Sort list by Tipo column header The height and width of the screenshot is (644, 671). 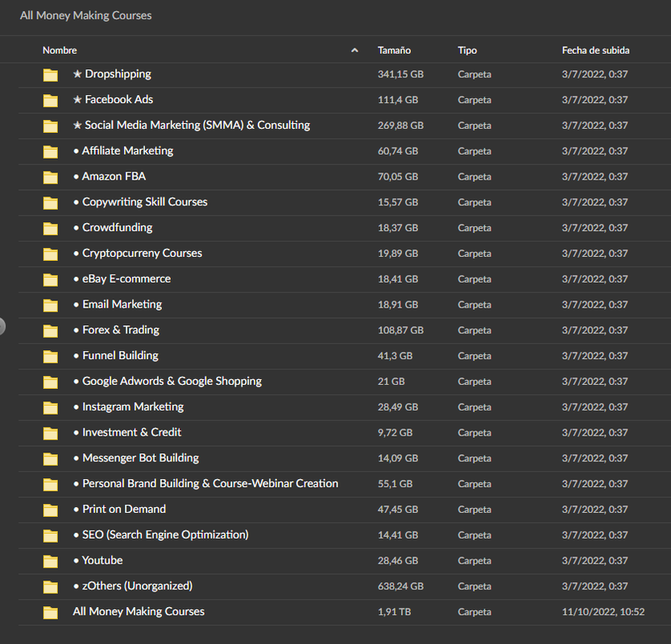(467, 51)
